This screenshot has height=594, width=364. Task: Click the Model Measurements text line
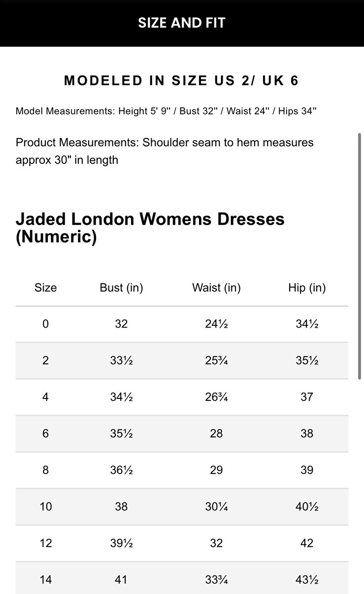(166, 111)
